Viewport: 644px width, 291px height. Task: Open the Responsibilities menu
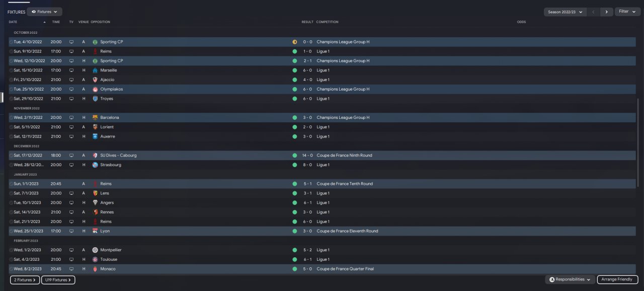tap(570, 279)
